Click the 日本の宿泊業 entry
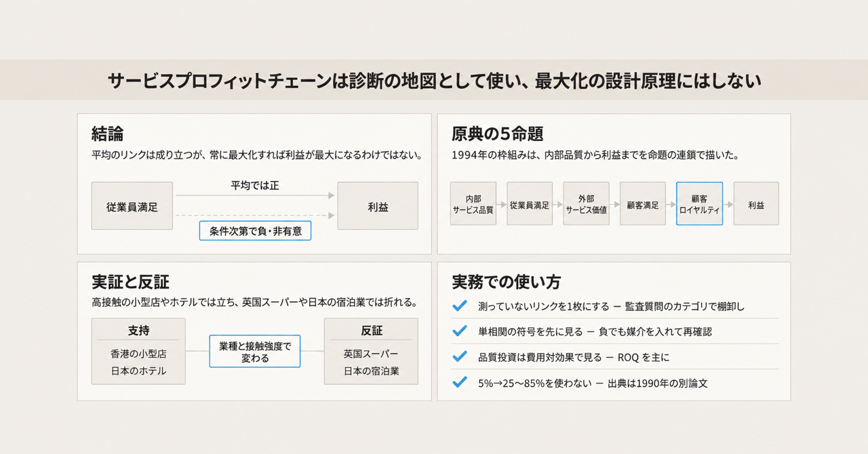Viewport: 868px width, 454px height. [372, 371]
